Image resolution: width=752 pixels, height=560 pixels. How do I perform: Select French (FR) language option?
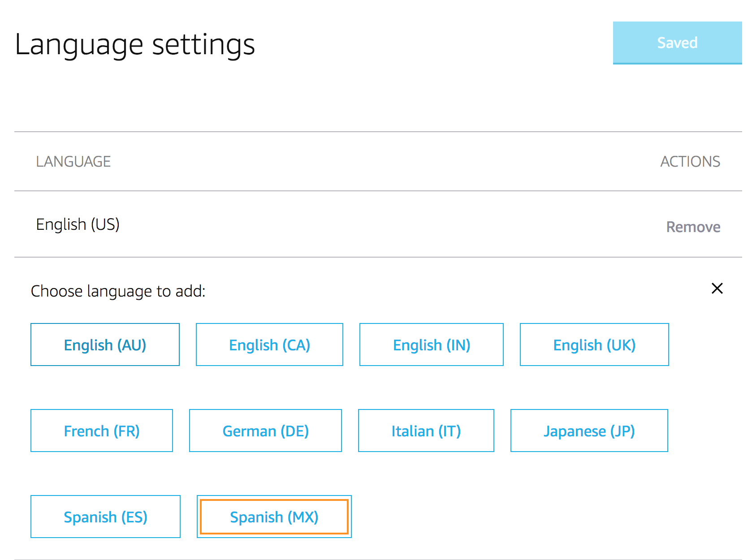click(101, 431)
